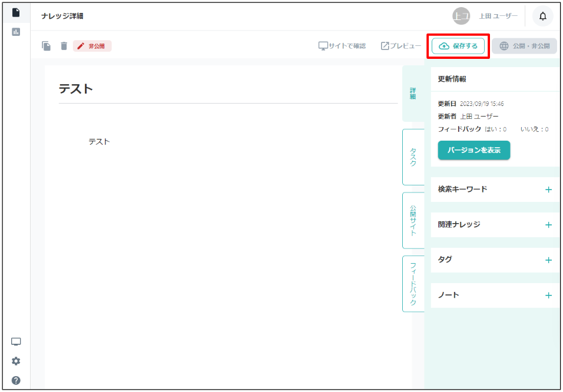
Task: Expand ノート section with plus icon
Action: (548, 295)
